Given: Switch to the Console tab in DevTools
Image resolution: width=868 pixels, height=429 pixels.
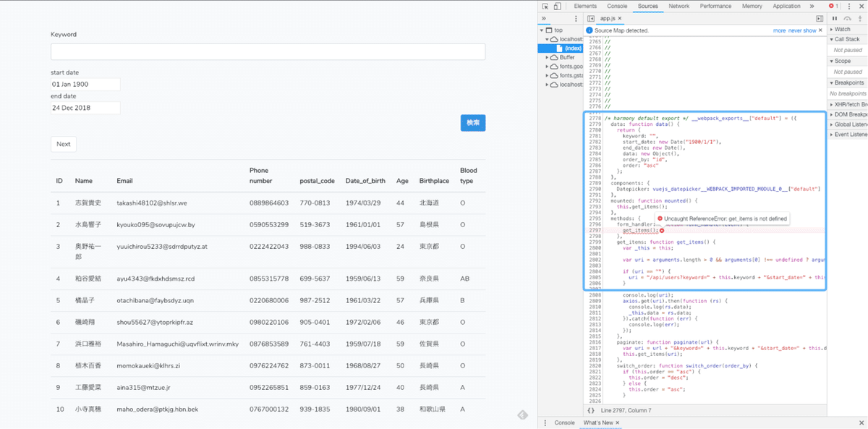Looking at the screenshot, I should 617,6.
